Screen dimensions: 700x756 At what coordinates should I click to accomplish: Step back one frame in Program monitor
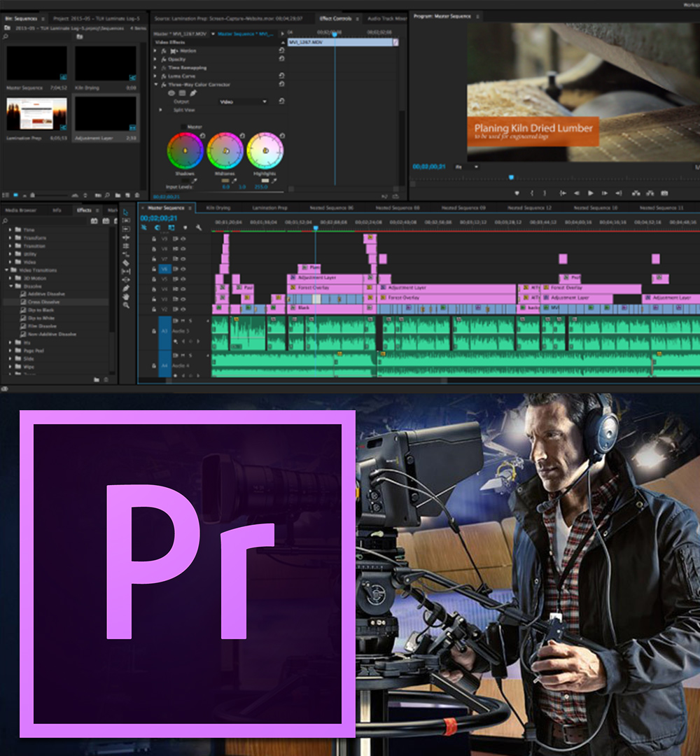tap(577, 193)
